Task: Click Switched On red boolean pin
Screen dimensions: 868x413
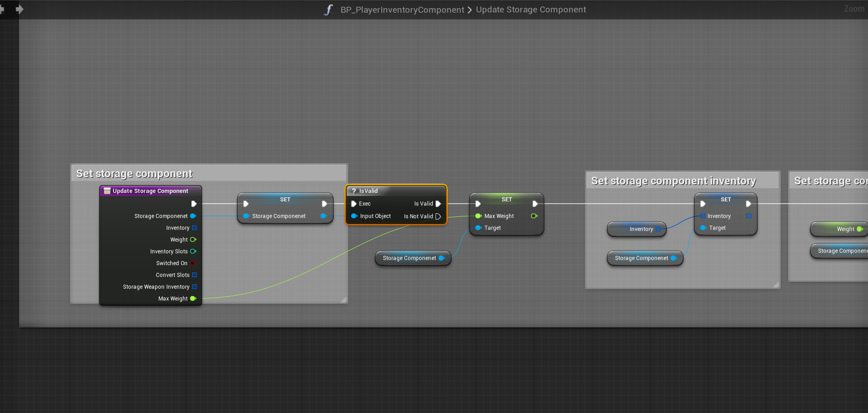Action: (193, 263)
